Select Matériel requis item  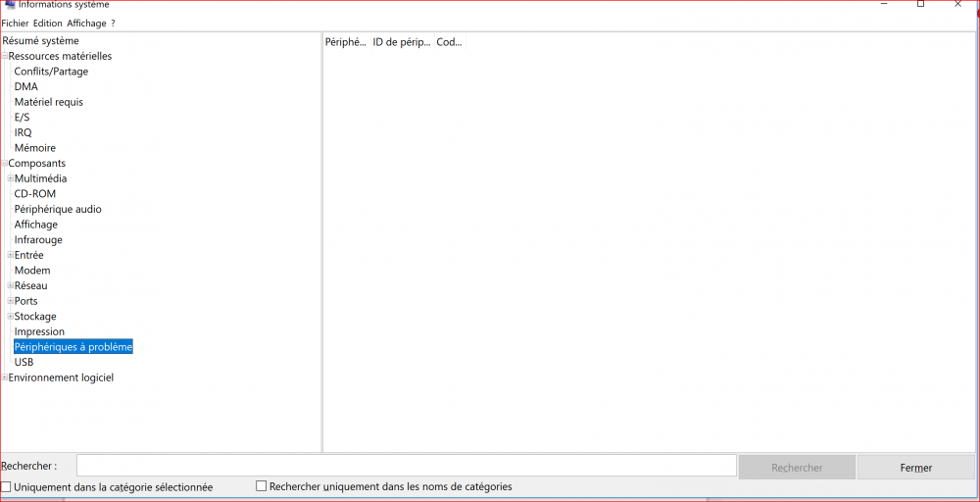49,102
